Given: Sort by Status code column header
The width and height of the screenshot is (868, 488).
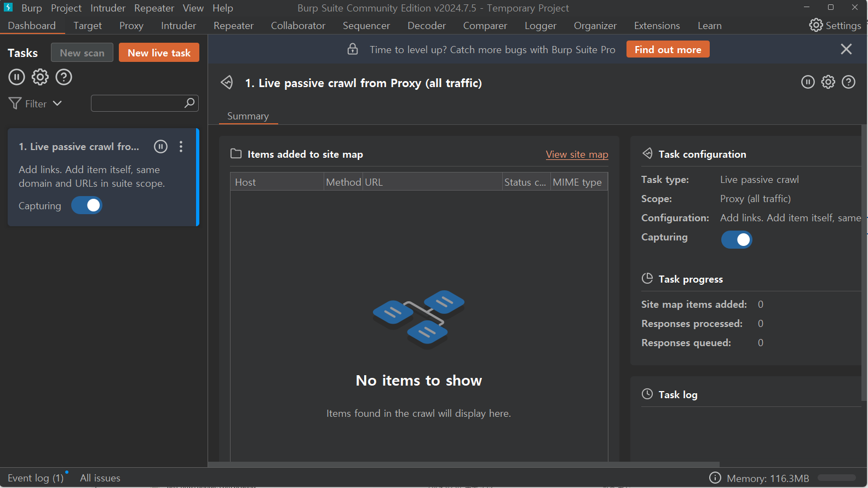Looking at the screenshot, I should point(526,182).
